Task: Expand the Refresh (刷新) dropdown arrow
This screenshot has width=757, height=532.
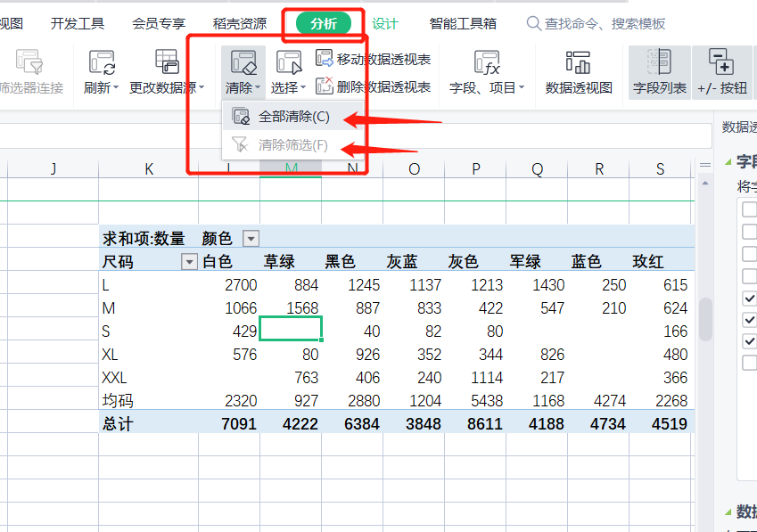Action: coord(115,87)
